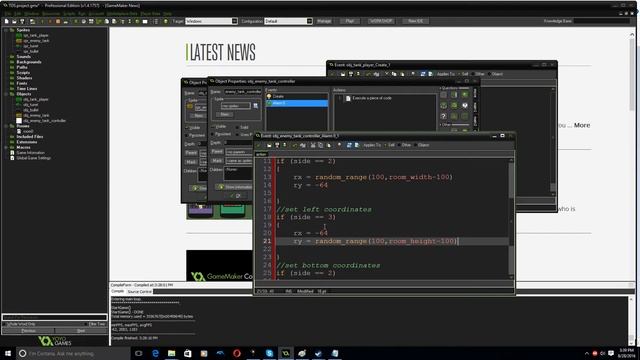
Task: Click green checkmark in alarm event code toolbar
Action: pyautogui.click(x=259, y=145)
